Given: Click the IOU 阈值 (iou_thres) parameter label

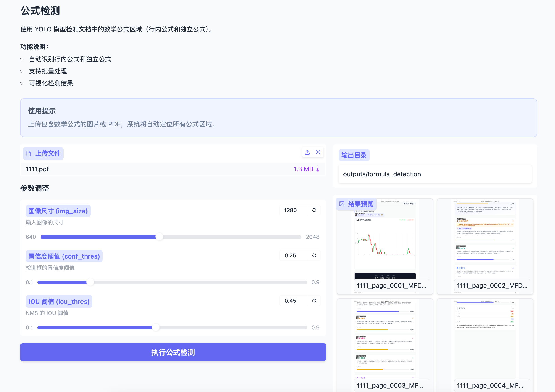Looking at the screenshot, I should (59, 301).
